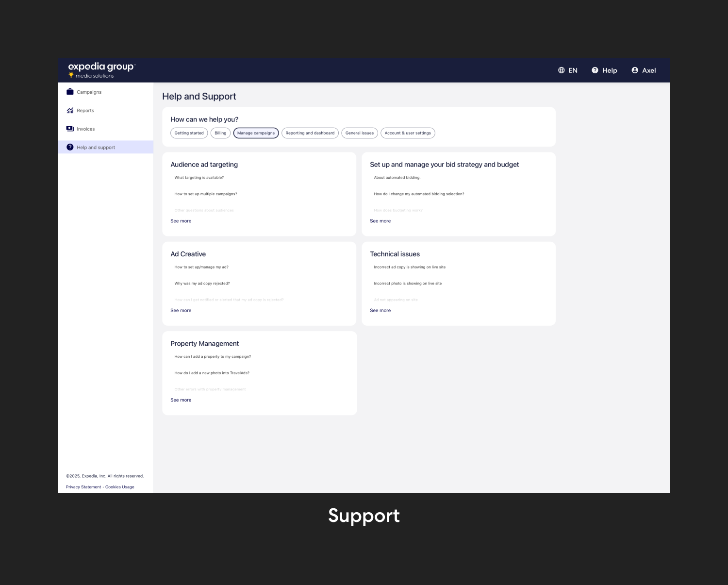The height and width of the screenshot is (585, 728).
Task: Open Reports via the chart icon
Action: click(x=70, y=110)
